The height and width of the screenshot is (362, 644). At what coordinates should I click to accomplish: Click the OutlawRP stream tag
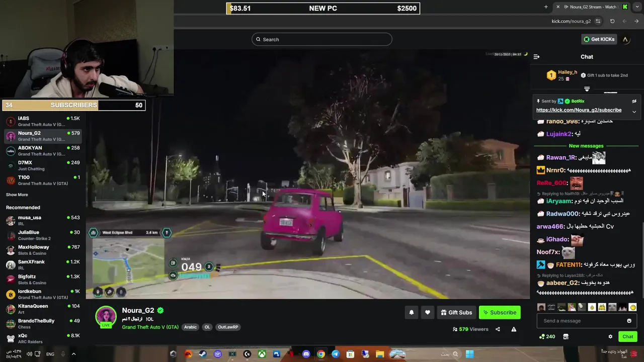point(228,327)
